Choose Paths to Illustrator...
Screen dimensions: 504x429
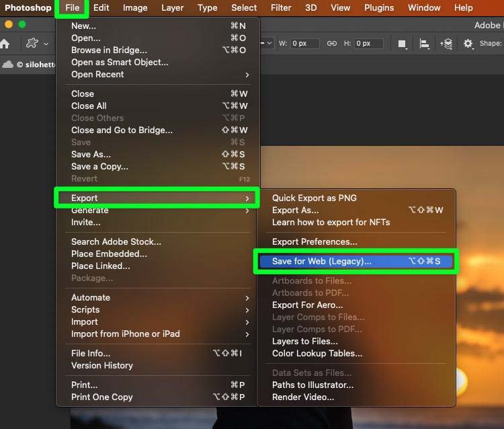[356, 385]
